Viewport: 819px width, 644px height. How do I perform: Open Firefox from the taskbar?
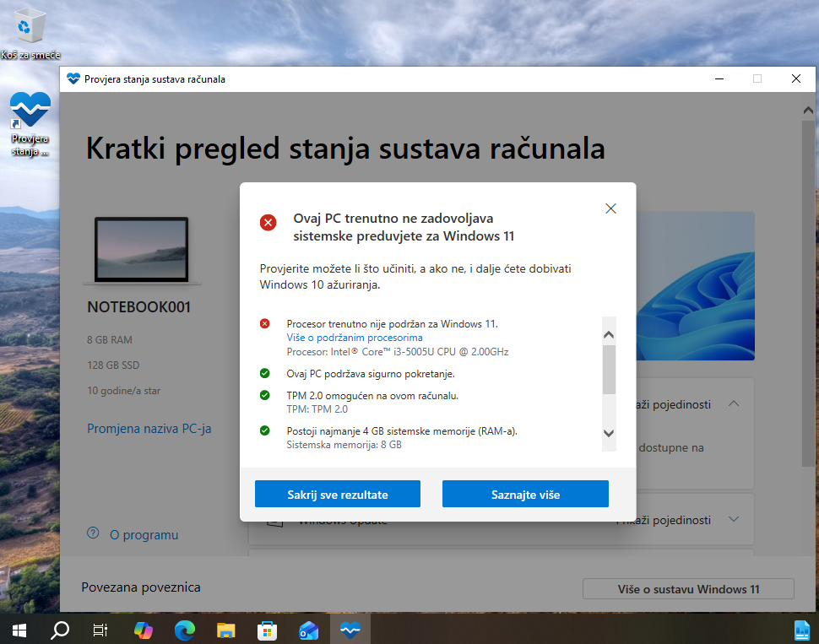point(143,630)
